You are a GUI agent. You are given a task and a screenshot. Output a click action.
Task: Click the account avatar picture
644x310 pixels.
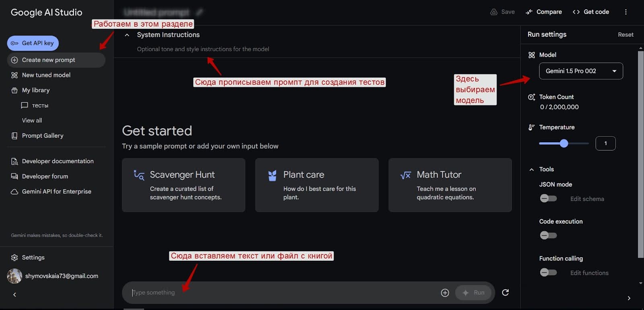click(14, 276)
